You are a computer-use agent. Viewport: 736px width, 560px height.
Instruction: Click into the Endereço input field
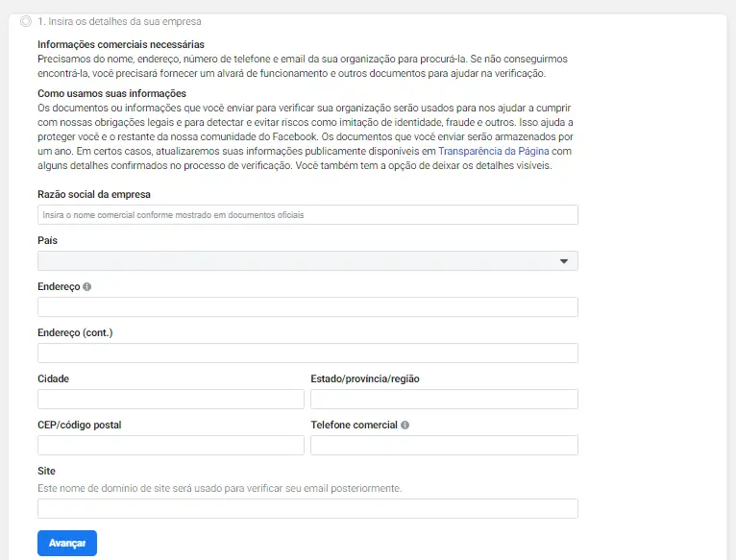[x=307, y=307]
